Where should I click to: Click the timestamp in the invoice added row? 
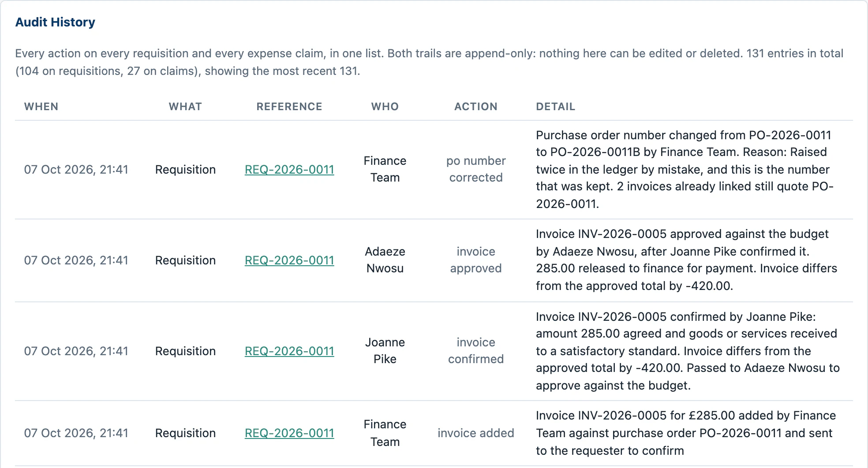coord(76,433)
